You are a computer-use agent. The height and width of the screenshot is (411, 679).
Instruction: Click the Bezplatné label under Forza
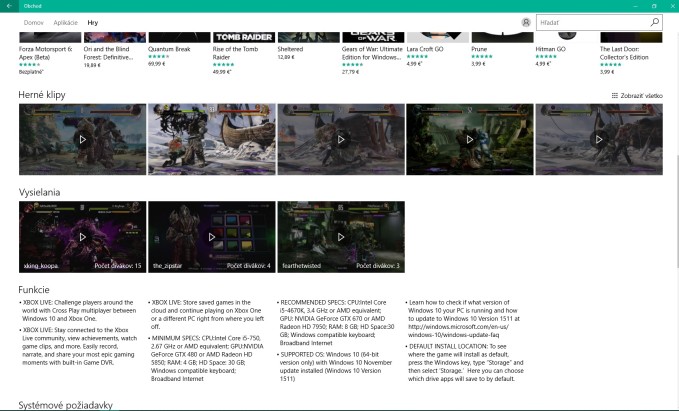pyautogui.click(x=31, y=72)
